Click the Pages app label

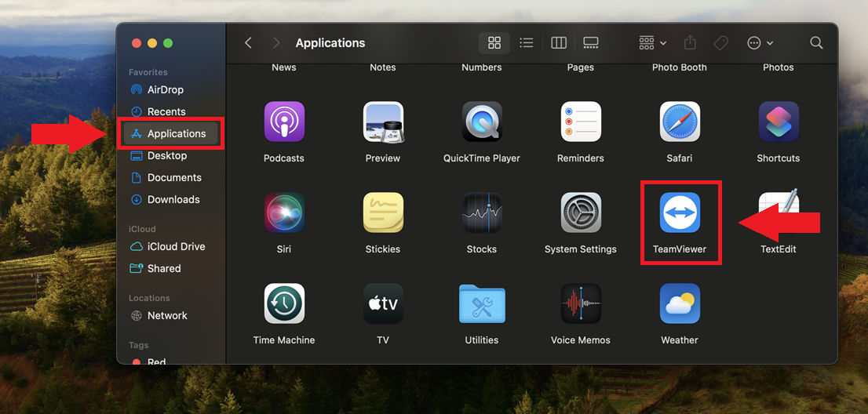[581, 67]
